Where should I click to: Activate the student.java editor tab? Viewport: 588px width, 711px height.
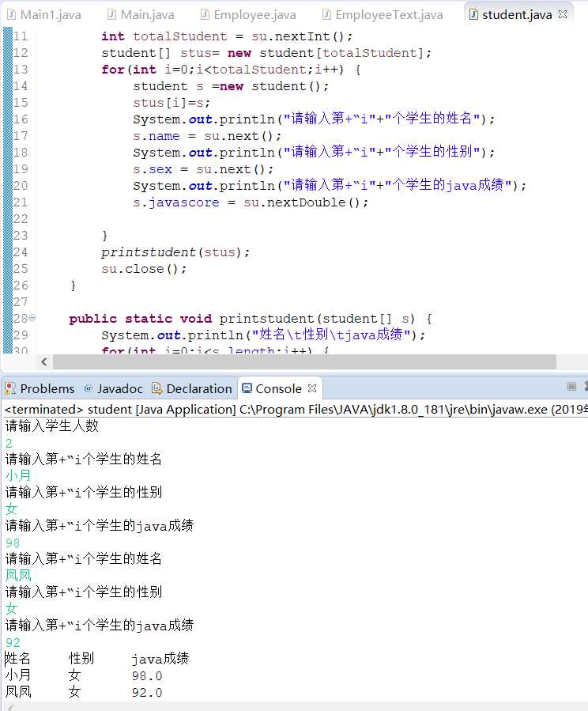pos(517,15)
